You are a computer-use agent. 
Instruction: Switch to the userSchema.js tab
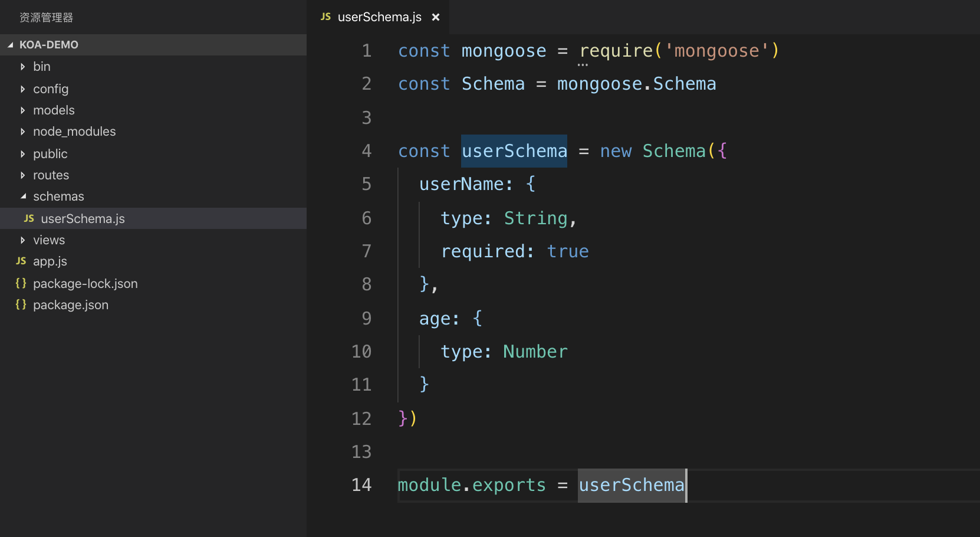(x=379, y=17)
